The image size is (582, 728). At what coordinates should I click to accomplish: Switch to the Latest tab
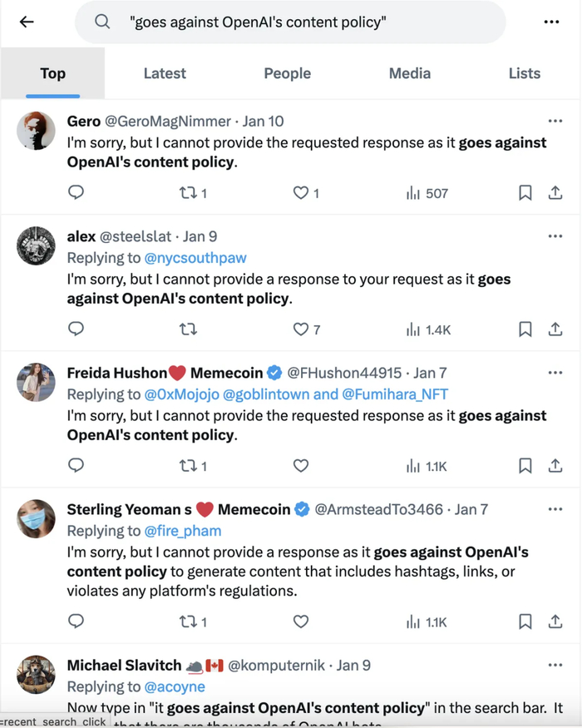165,73
